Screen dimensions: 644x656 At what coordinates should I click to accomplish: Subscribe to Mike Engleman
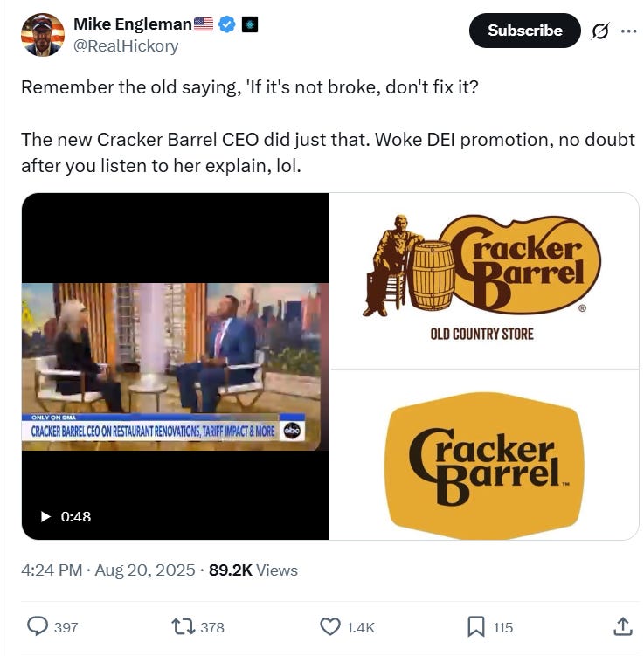pyautogui.click(x=525, y=31)
